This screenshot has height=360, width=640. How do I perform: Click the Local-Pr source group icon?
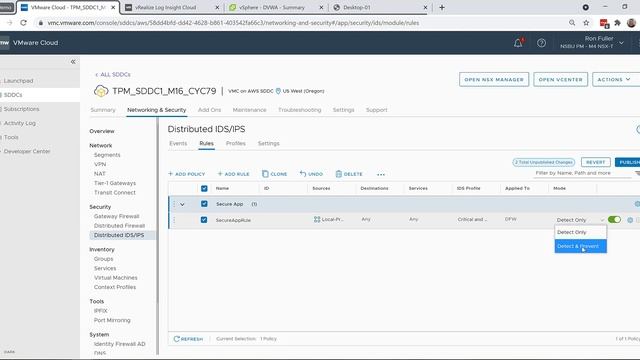(x=317, y=219)
